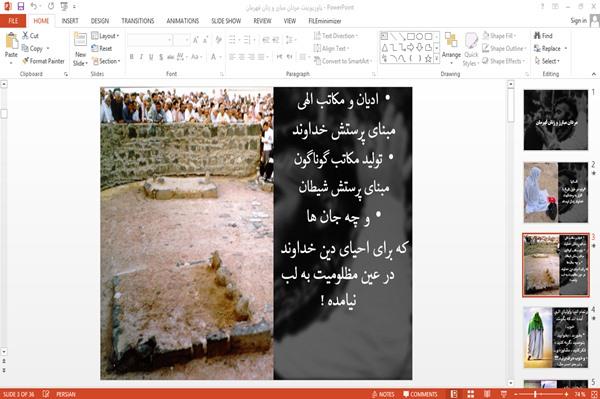The width and height of the screenshot is (600, 399).
Task: Open the Shape Fill dropdown
Action: [499, 36]
